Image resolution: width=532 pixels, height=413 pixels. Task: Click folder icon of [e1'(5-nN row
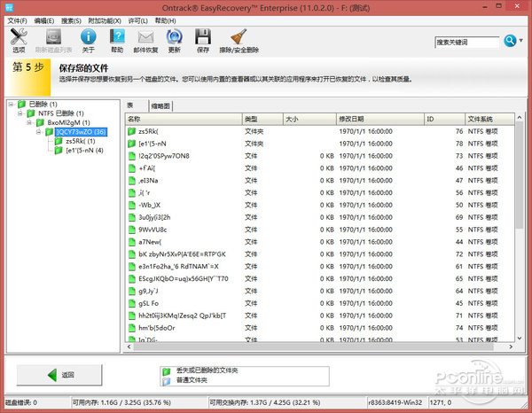coord(131,144)
